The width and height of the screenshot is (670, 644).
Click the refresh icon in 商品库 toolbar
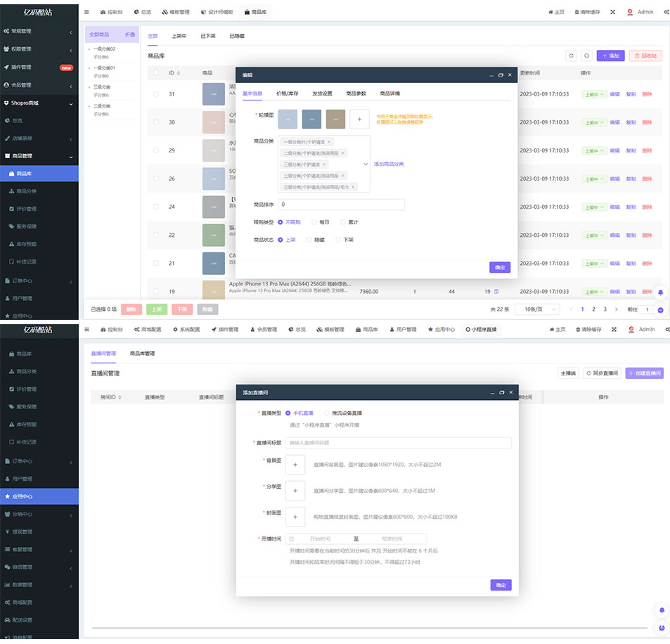(x=571, y=56)
